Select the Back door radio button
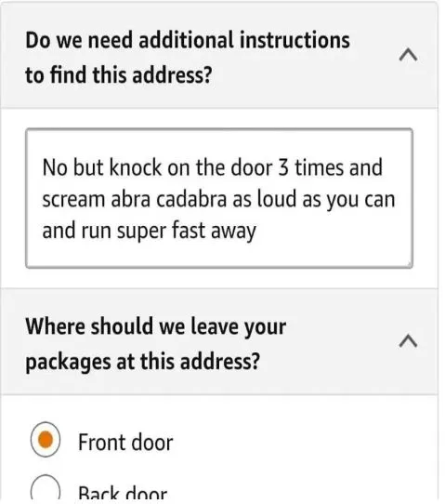445x504 pixels. (x=46, y=489)
